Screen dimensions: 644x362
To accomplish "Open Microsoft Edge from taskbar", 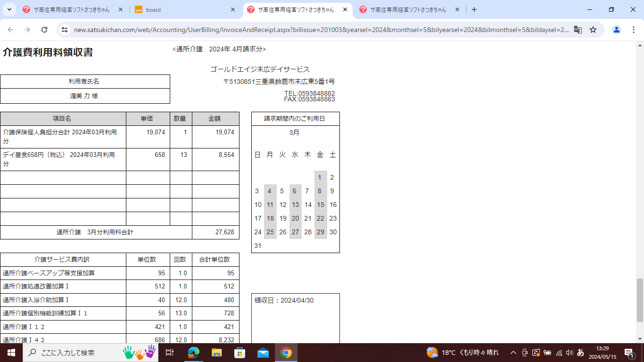I will [x=194, y=353].
